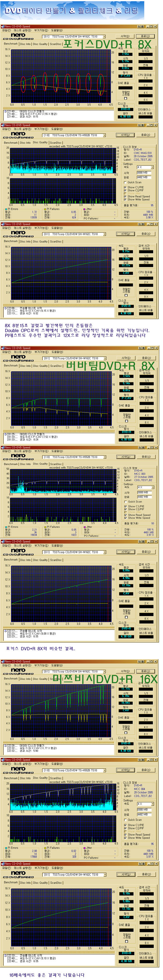The height and width of the screenshot is (980, 163).
Task: Click Nero title bar icon of 11.77x average window
Action: tap(3, 661)
